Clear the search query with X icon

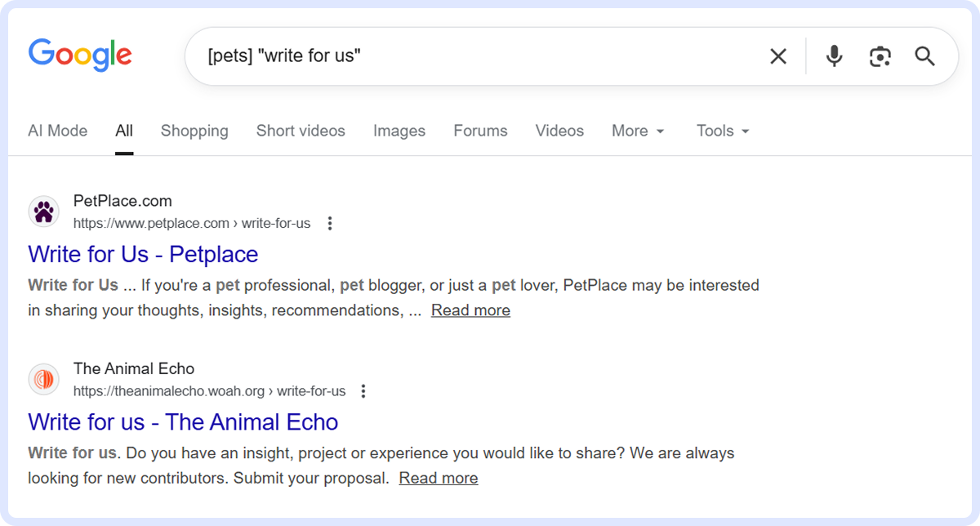778,56
